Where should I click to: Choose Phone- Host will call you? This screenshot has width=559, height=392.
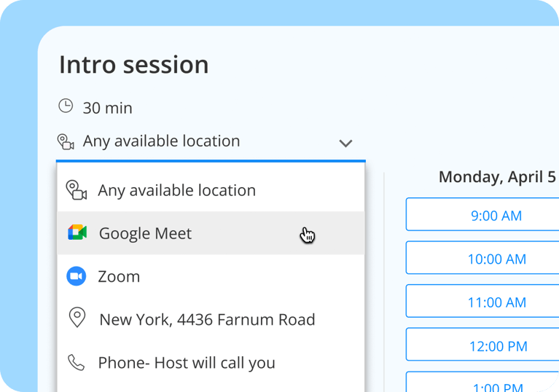coord(187,362)
